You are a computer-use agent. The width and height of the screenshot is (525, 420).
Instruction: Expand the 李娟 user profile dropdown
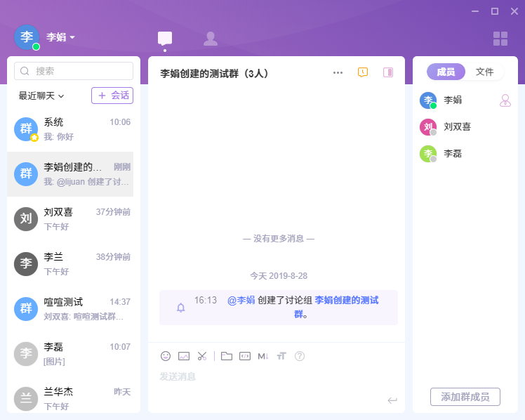tap(61, 37)
